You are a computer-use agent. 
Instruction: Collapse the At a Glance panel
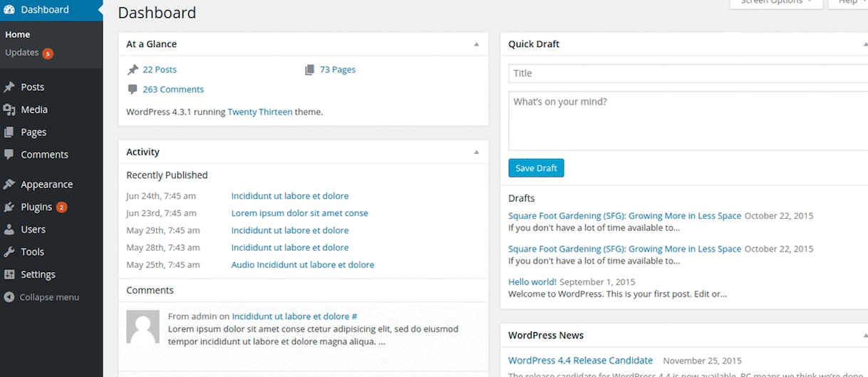[477, 44]
